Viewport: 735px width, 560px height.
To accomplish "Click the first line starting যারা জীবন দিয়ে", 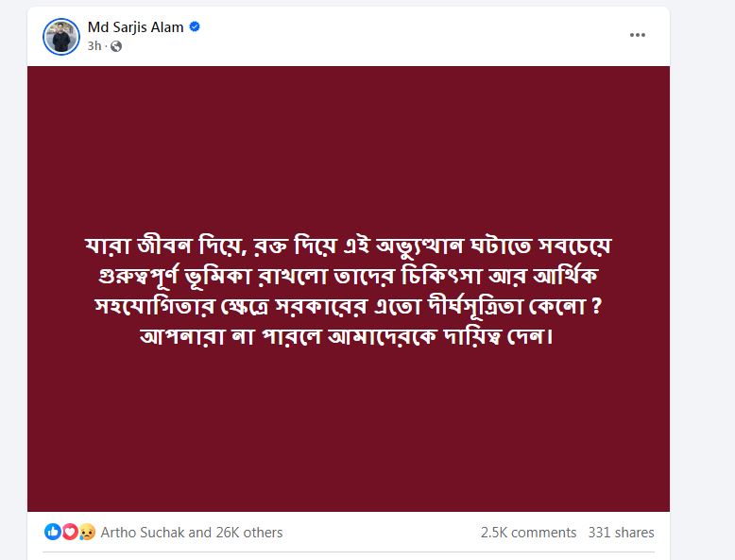I will (x=349, y=246).
